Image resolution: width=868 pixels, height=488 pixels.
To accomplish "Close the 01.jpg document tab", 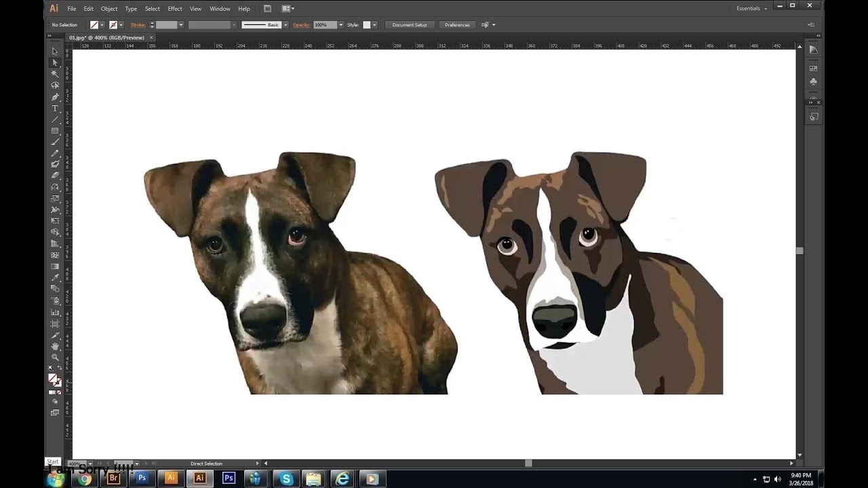I will coord(151,38).
